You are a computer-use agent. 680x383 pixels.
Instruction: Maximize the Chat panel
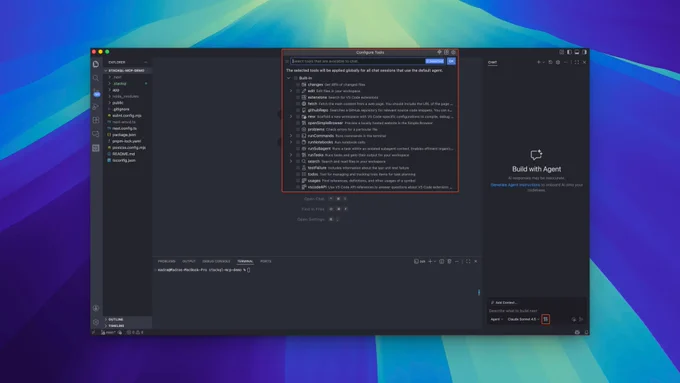point(577,62)
